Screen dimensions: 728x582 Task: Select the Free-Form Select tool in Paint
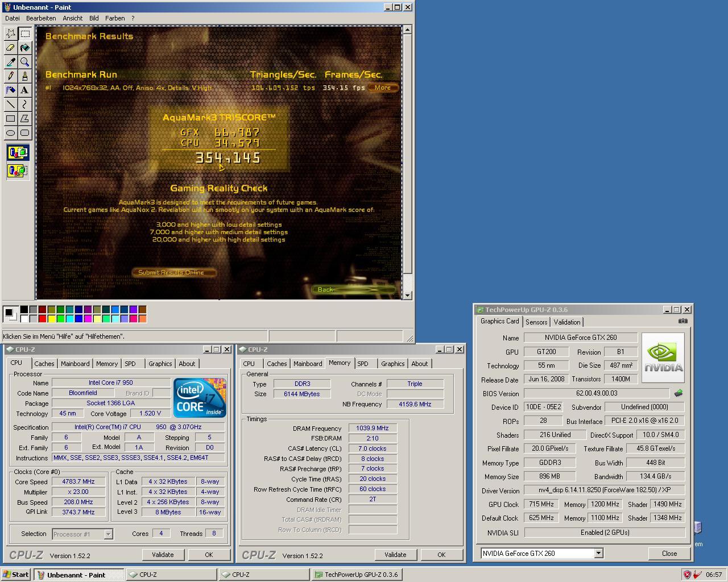click(x=11, y=34)
